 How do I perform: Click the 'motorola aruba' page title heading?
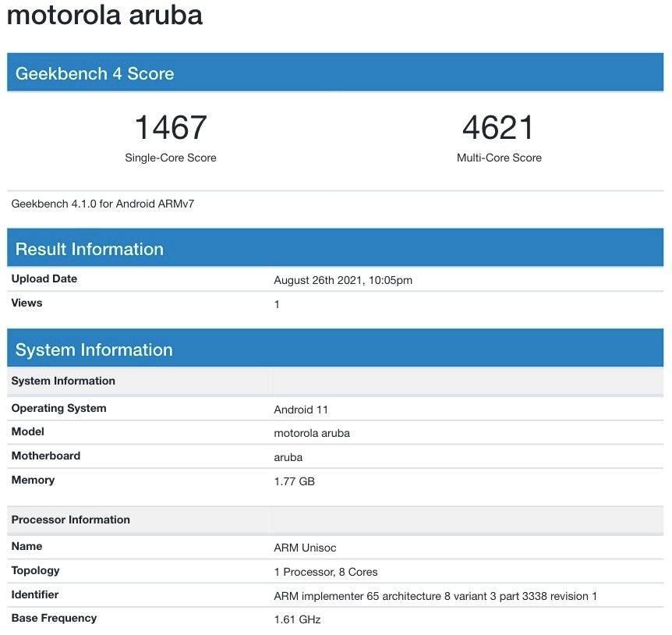(104, 16)
